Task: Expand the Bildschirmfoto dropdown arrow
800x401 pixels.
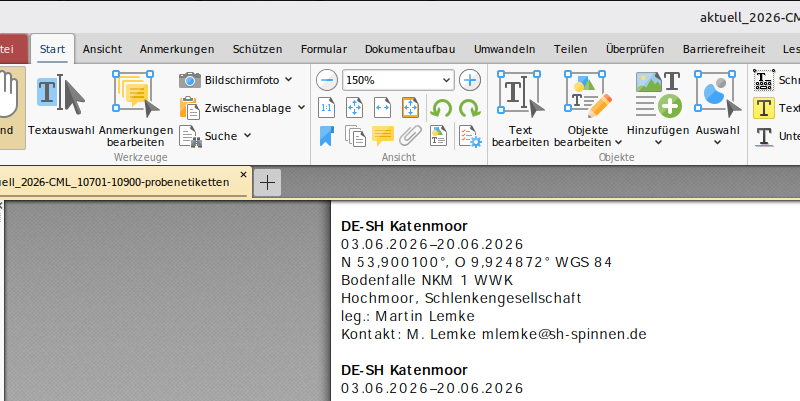Action: 289,80
